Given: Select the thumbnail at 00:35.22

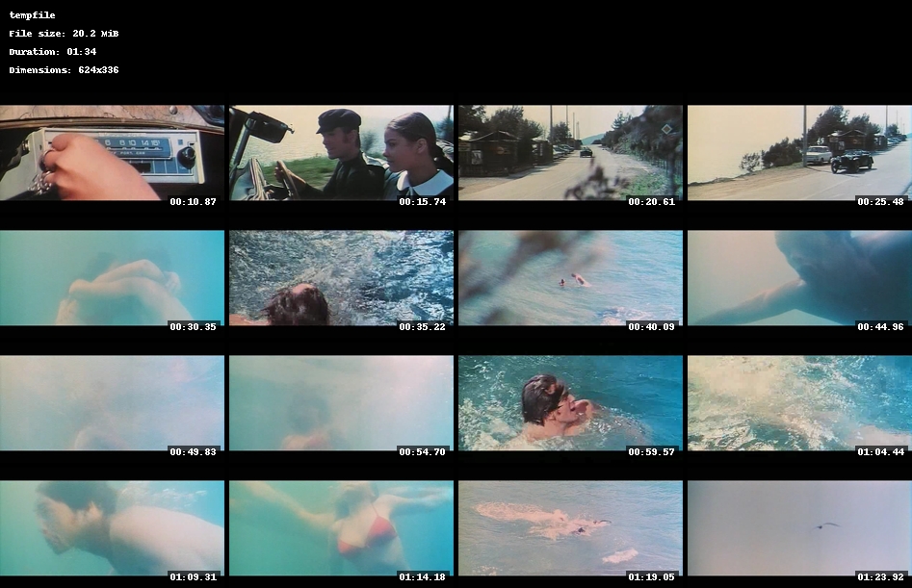Looking at the screenshot, I should coord(342,278).
